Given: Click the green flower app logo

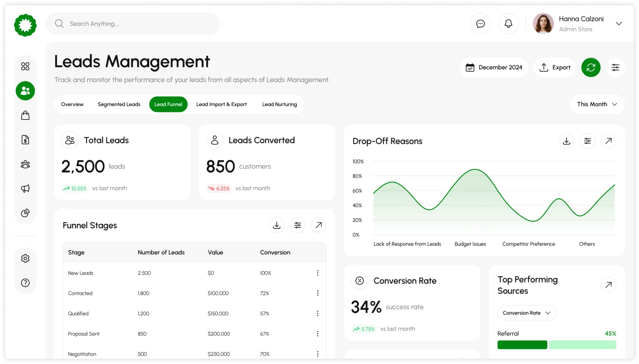Looking at the screenshot, I should tap(25, 25).
